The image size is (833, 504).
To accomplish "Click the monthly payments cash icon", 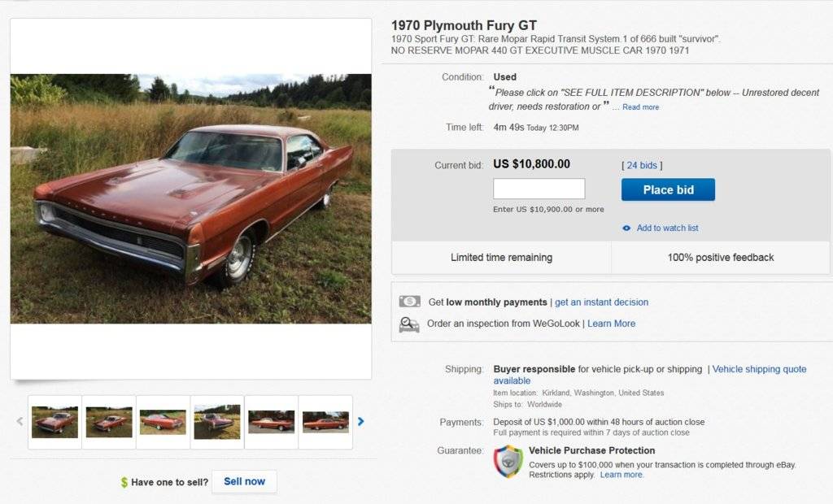I will click(x=410, y=302).
